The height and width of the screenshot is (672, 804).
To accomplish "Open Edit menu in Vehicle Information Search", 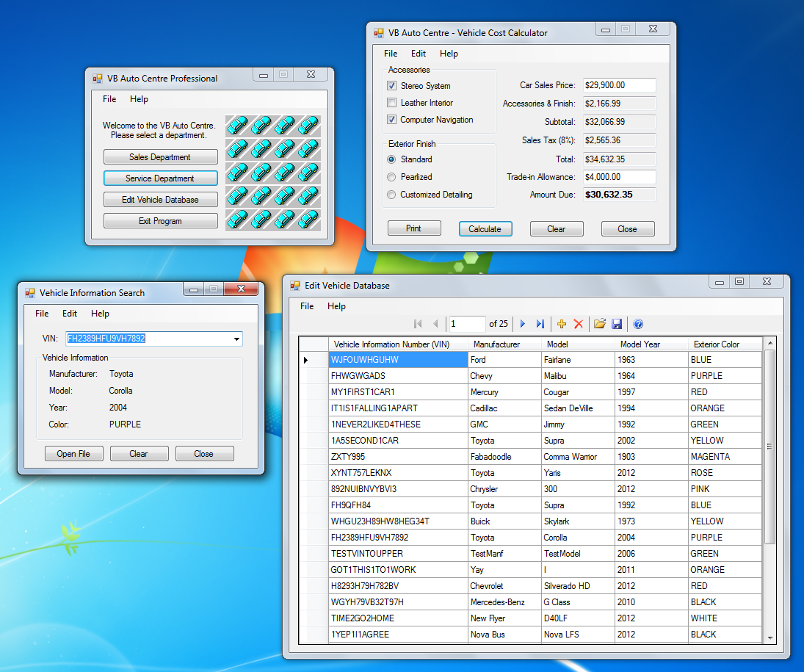I will [x=70, y=314].
